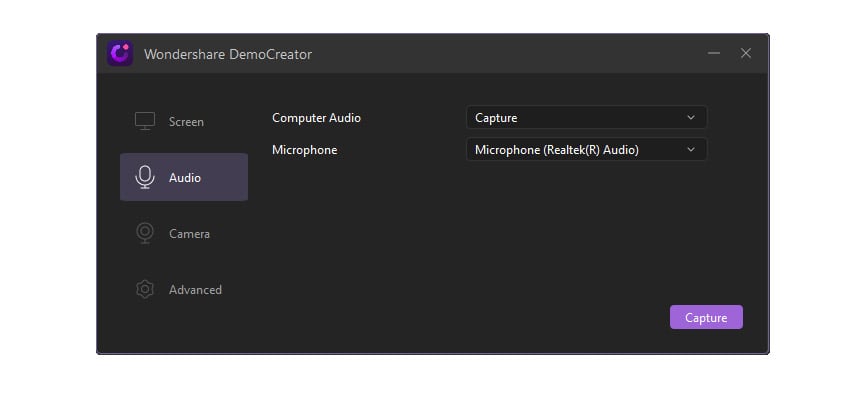The image size is (850, 401).
Task: Click the Screen monitor icon
Action: point(145,121)
